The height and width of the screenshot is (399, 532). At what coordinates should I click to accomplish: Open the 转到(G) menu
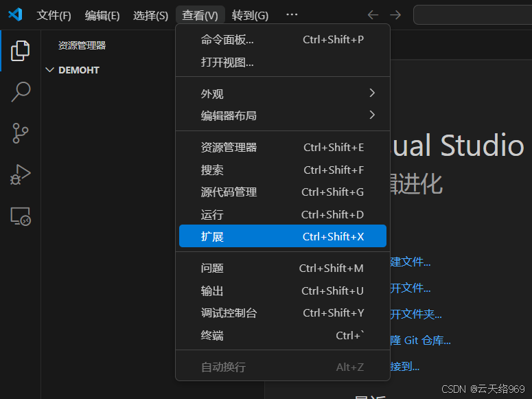250,15
